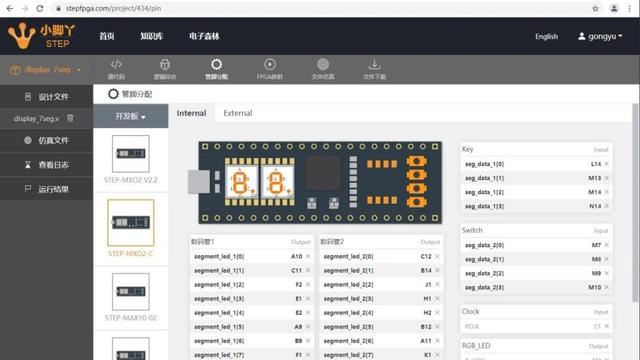Click the page vertical scrollbar
Screen dimensions: 640x360
(x=635, y=203)
